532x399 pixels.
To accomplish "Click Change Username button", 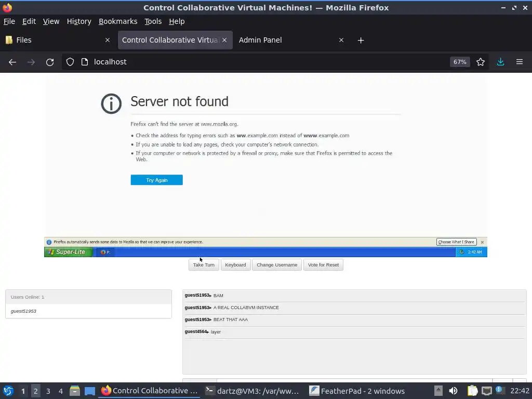I will (x=277, y=265).
